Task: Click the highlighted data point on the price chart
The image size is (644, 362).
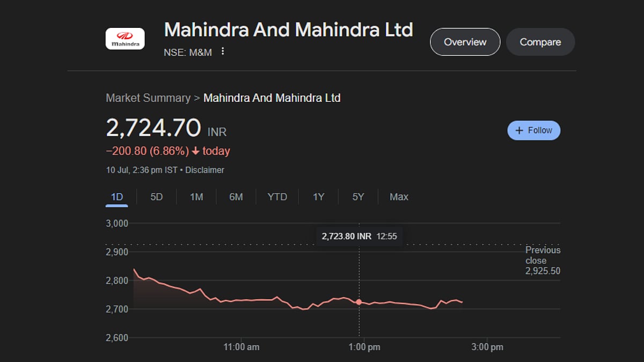Action: 358,301
